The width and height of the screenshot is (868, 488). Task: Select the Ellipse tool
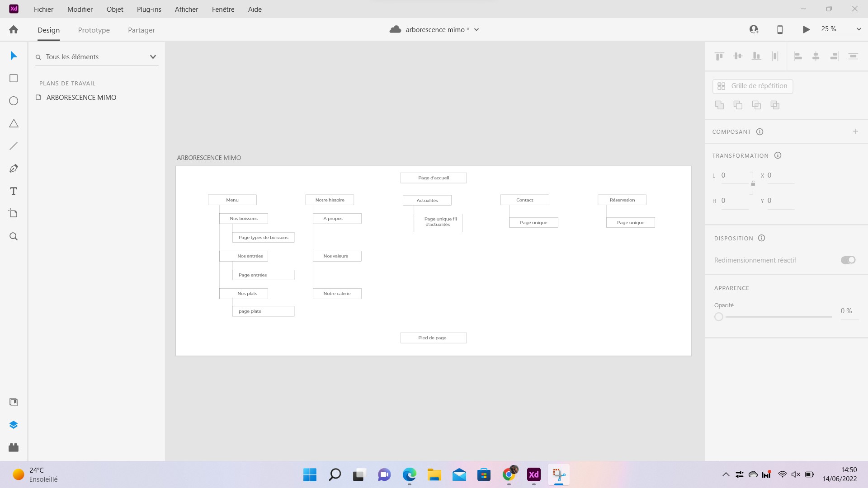click(x=14, y=101)
